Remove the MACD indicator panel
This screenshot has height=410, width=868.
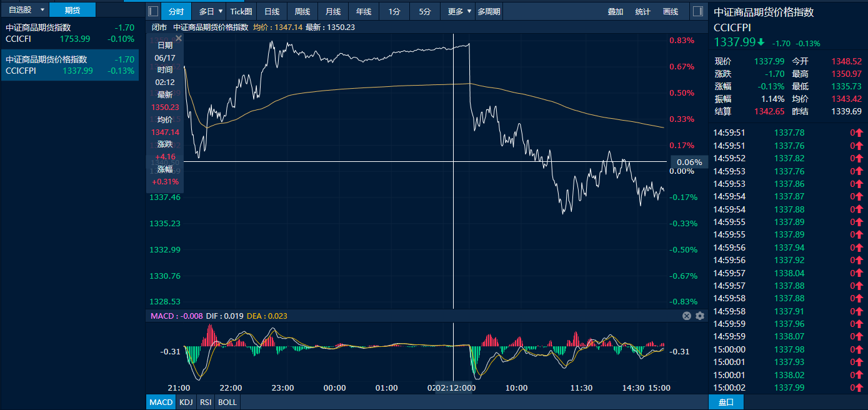687,316
